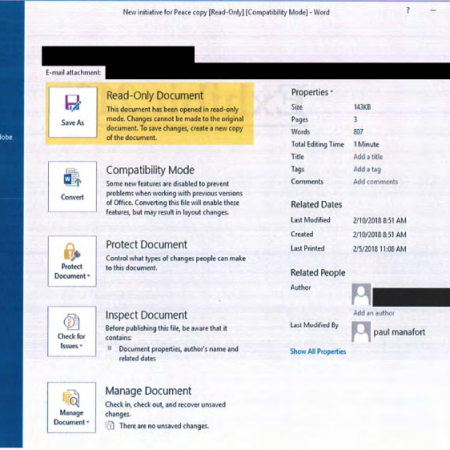
Task: Click the Save As button
Action: 73,112
